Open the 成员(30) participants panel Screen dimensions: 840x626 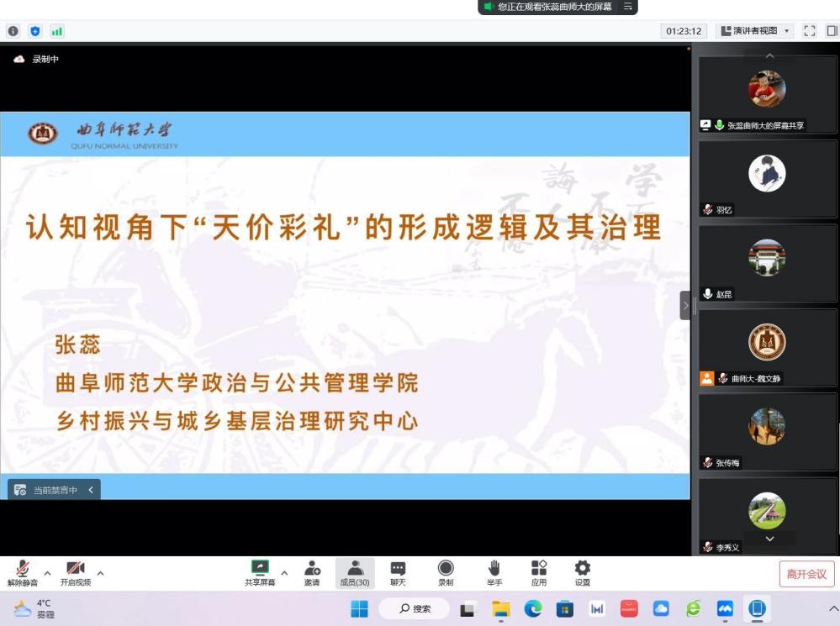tap(355, 572)
